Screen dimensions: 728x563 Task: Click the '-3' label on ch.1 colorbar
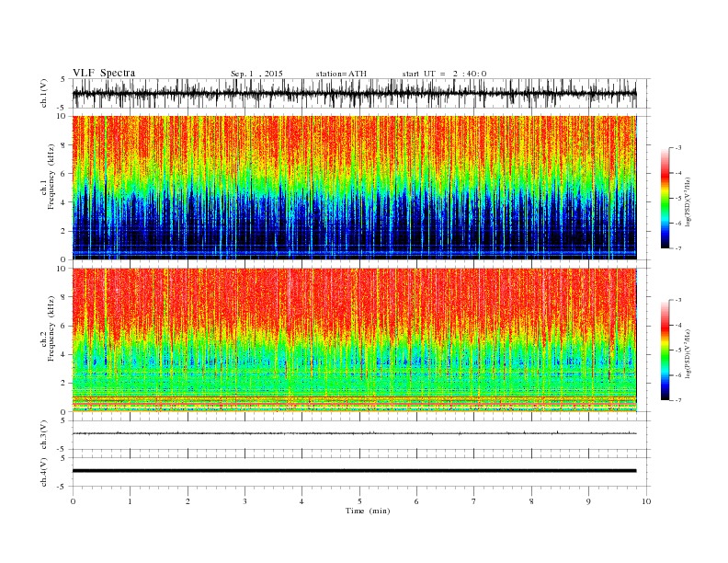677,148
